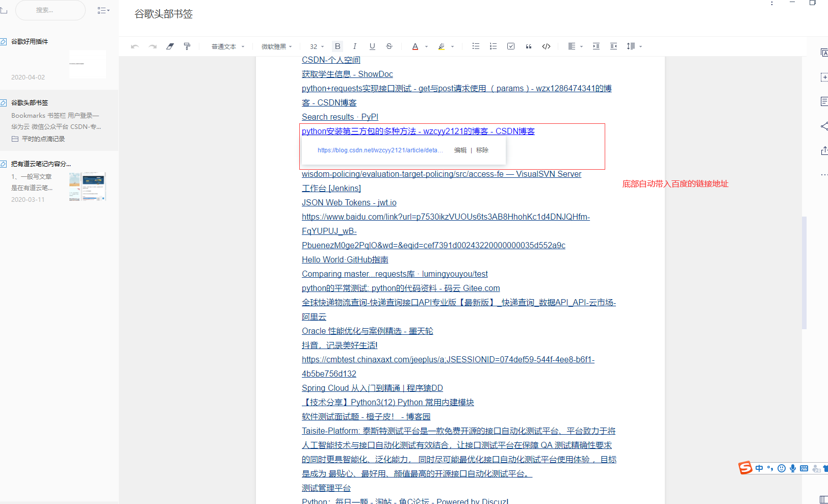Click the document scrollbar thumb on the right
Viewport: 828px width, 504px height.
pyautogui.click(x=805, y=273)
